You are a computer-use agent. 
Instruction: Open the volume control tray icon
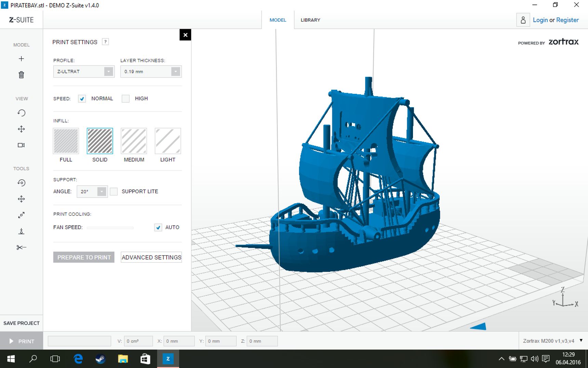[534, 359]
